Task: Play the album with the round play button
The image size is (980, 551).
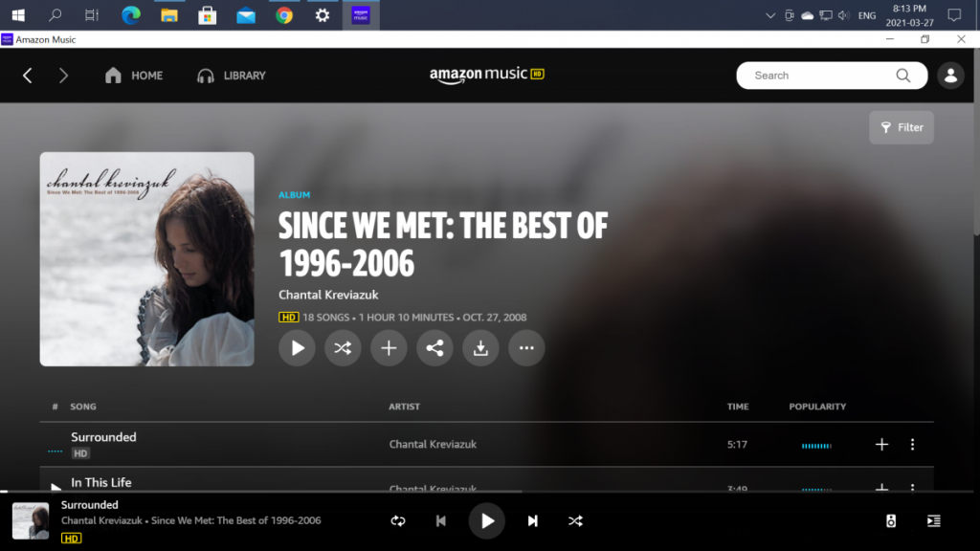Action: pos(297,348)
